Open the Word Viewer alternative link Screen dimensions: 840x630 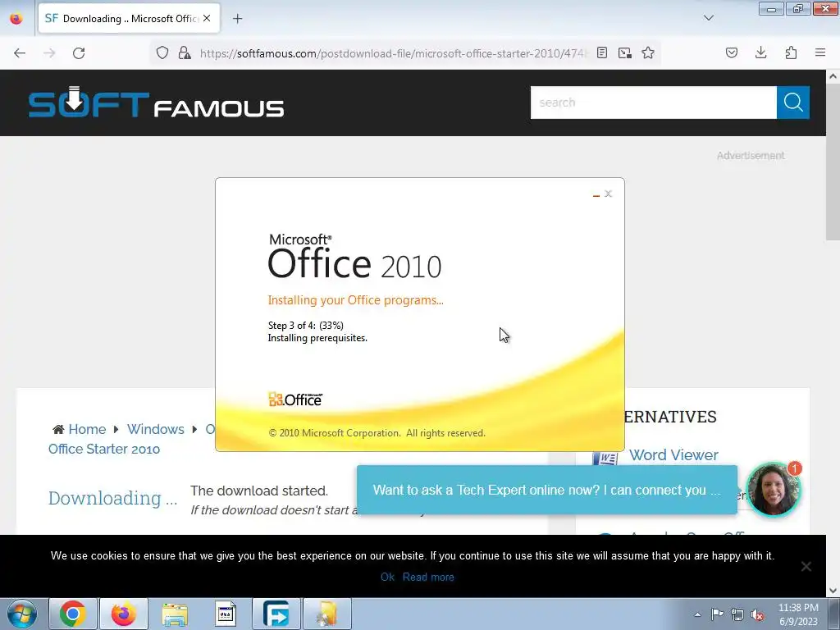click(673, 454)
